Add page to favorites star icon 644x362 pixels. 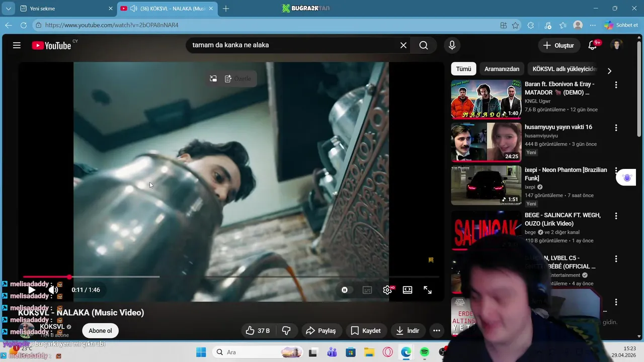click(x=515, y=25)
